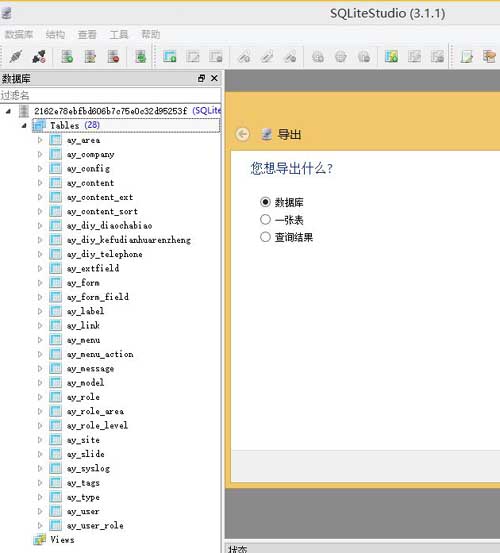Click the 过滤名 filter input field
Image resolution: width=500 pixels, height=553 pixels.
coord(110,95)
